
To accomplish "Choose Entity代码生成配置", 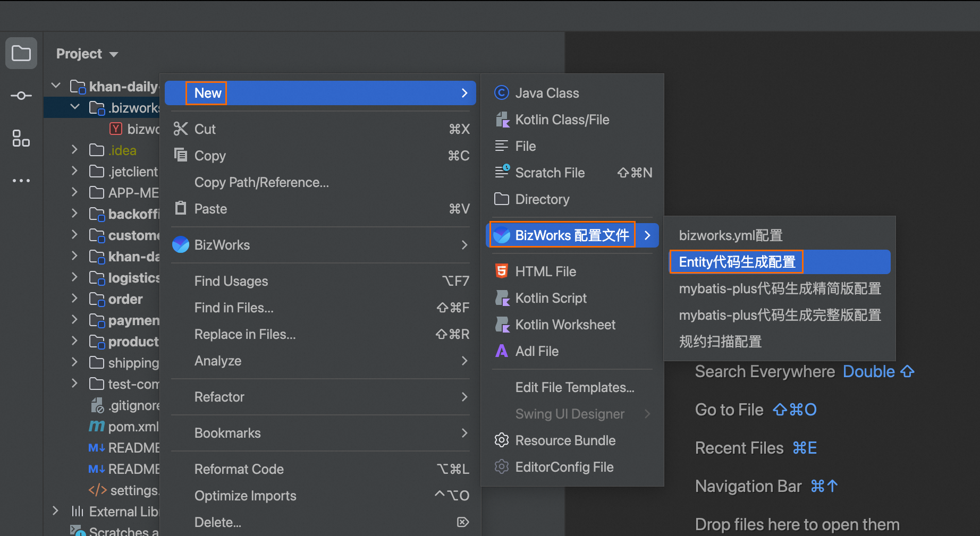I will click(x=780, y=262).
